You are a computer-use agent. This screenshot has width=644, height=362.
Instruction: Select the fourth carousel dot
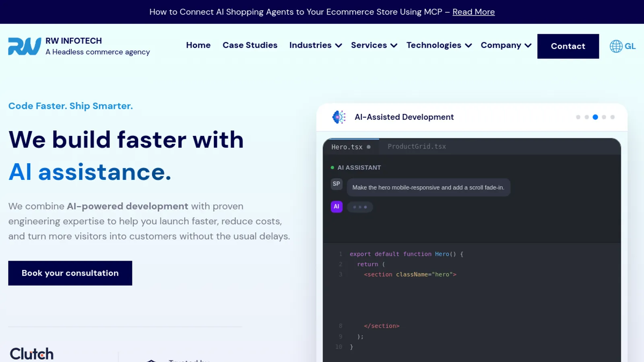click(604, 117)
